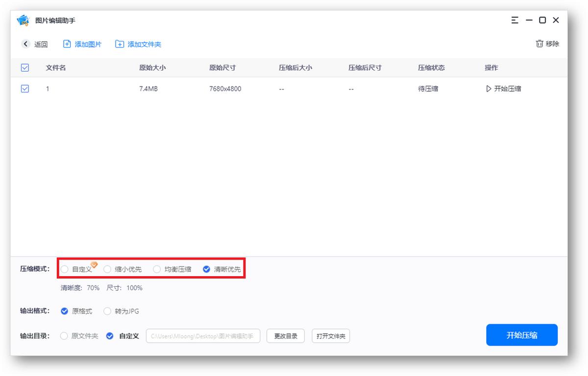Click the output directory path field
The height and width of the screenshot is (376, 588).
(x=203, y=336)
